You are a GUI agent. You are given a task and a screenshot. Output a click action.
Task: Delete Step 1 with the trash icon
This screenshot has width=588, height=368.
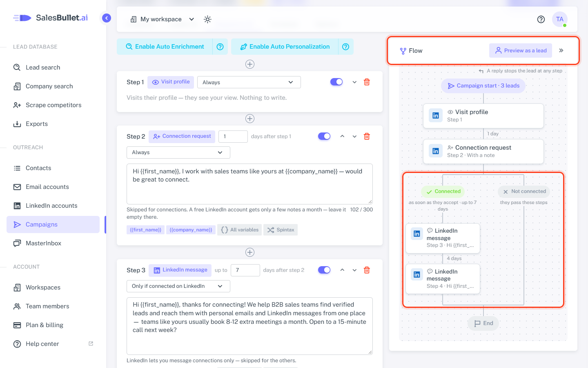coord(367,82)
